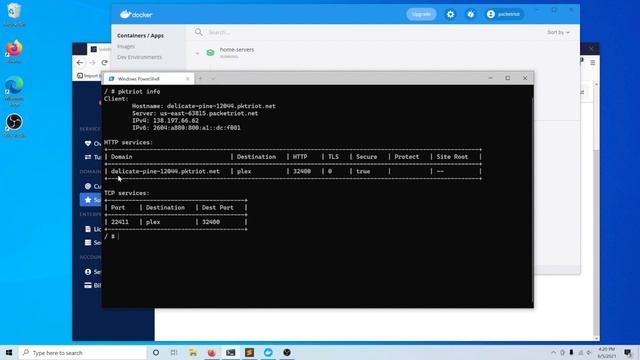
Task: Open Recycle Bin desktop icon
Action: click(x=14, y=15)
